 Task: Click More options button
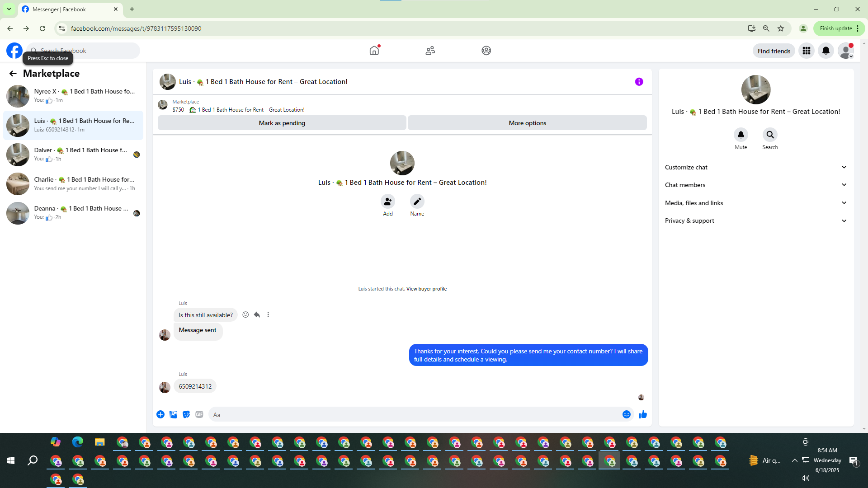point(527,123)
